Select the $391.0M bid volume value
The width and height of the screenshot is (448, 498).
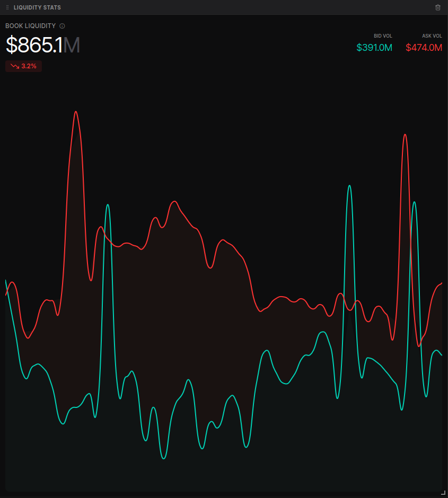(374, 47)
